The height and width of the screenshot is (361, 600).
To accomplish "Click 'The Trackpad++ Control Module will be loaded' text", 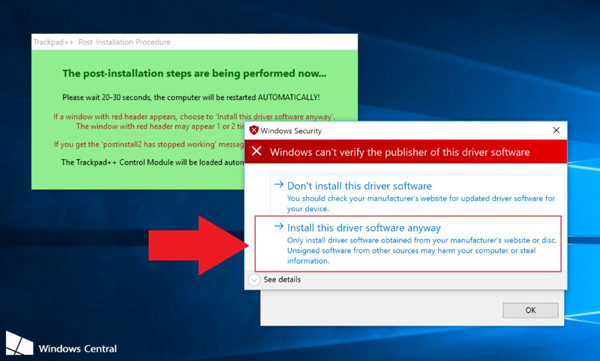I will click(x=153, y=162).
